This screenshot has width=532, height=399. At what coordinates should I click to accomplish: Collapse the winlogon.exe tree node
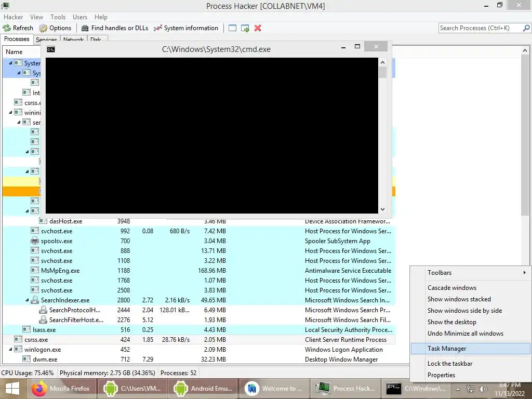point(10,350)
